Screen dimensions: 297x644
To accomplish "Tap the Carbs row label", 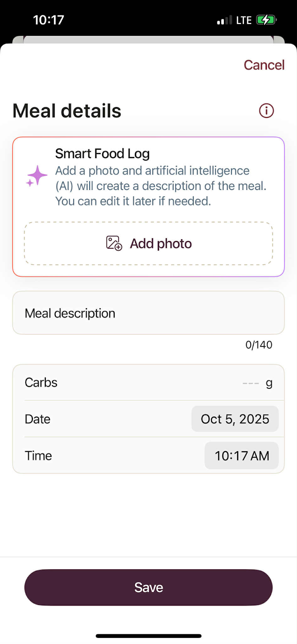I will (x=41, y=382).
